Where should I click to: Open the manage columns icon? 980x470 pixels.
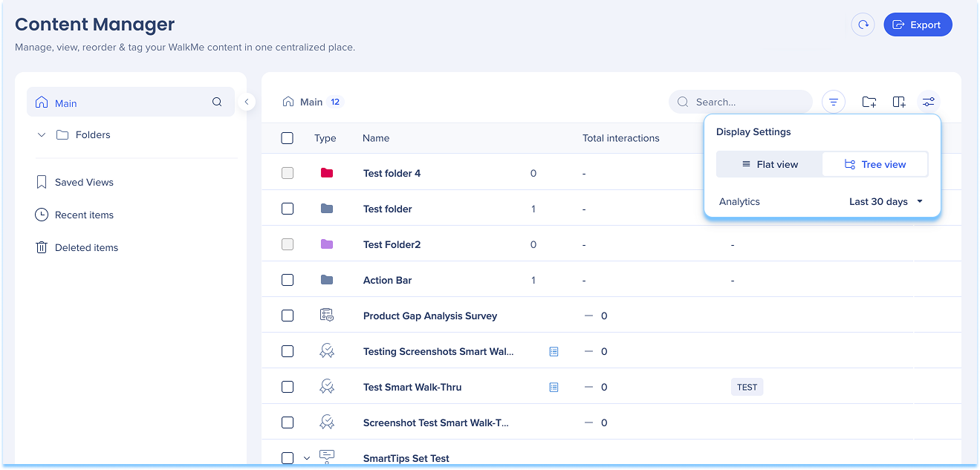[899, 102]
